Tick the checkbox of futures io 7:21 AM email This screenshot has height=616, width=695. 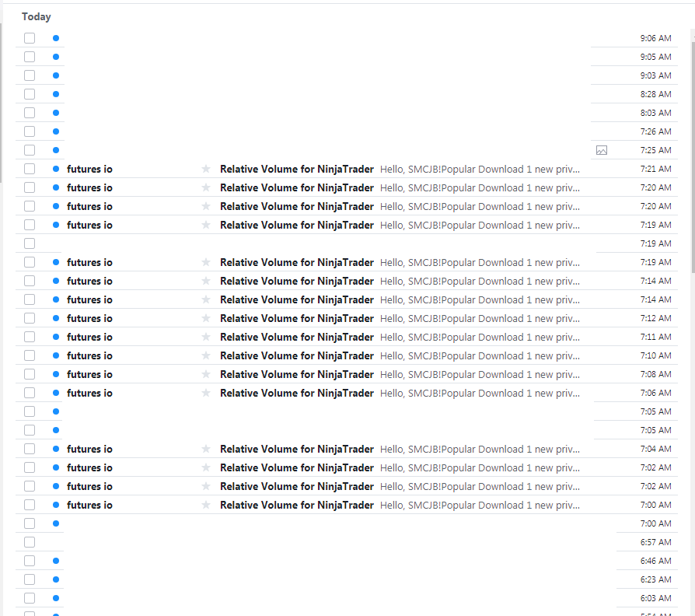point(30,169)
